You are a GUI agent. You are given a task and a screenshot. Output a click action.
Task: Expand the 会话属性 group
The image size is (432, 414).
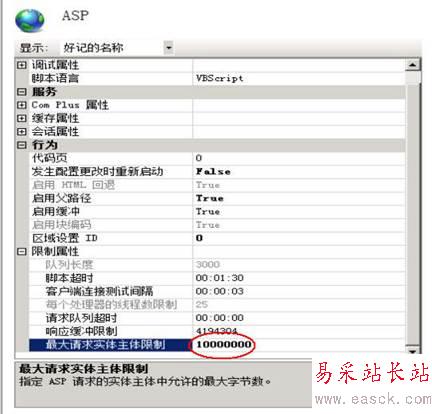(21, 132)
